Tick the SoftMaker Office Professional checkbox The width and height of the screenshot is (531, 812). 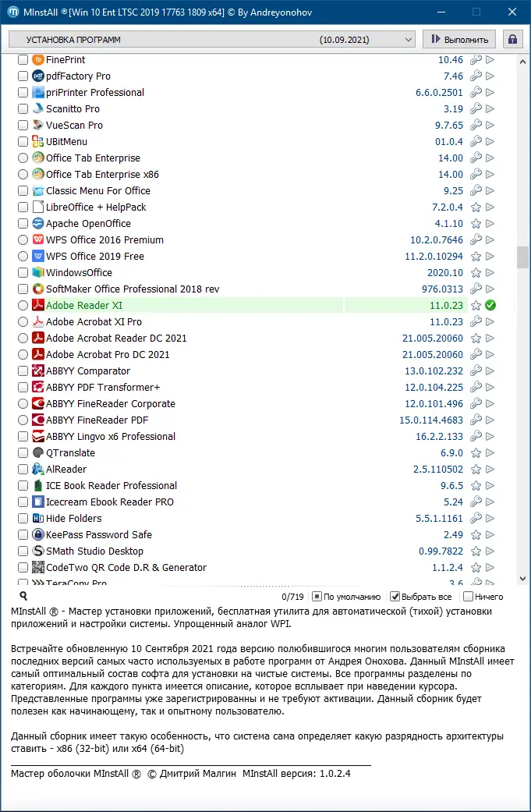pos(23,289)
